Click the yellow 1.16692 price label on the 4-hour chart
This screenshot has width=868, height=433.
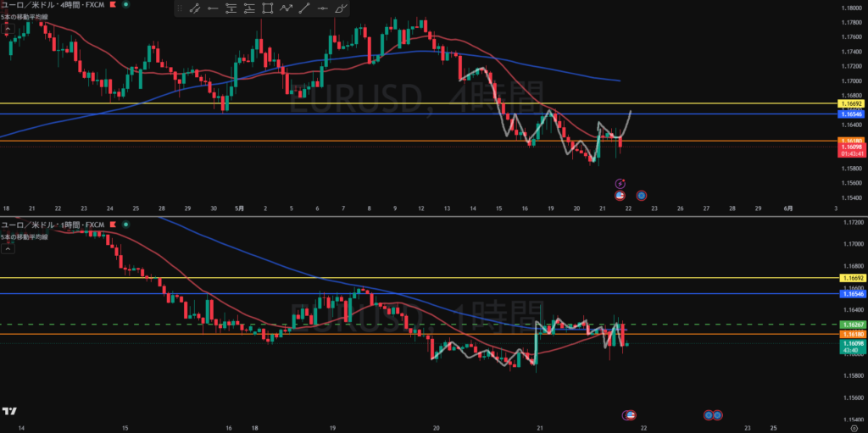[x=850, y=103]
